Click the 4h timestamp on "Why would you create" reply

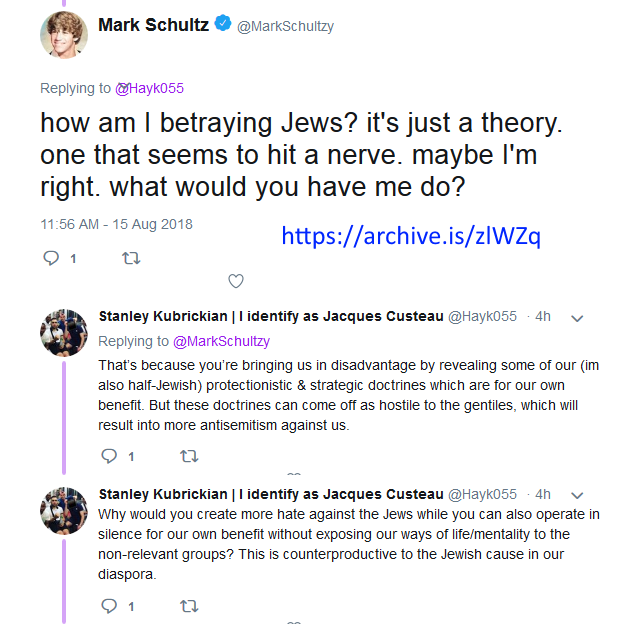point(543,495)
